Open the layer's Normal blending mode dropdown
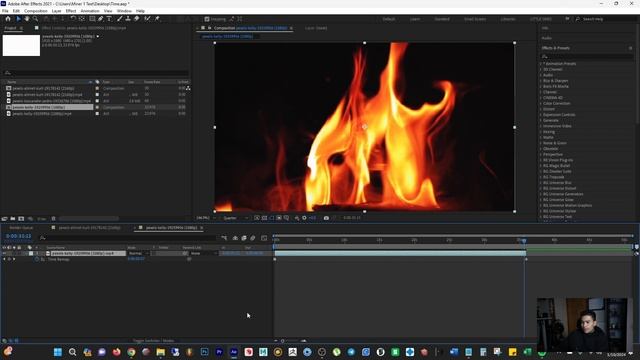640x360 pixels. click(138, 253)
